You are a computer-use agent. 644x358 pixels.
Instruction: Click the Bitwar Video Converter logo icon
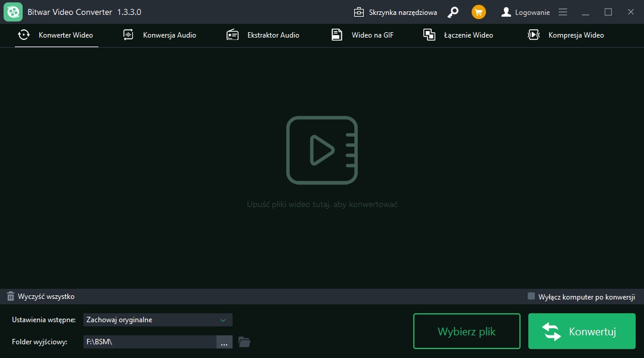[x=13, y=12]
